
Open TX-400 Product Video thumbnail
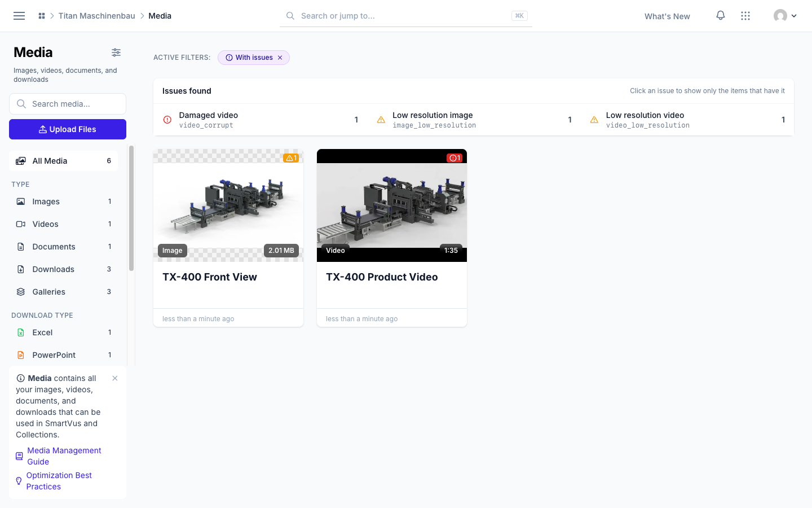click(392, 205)
